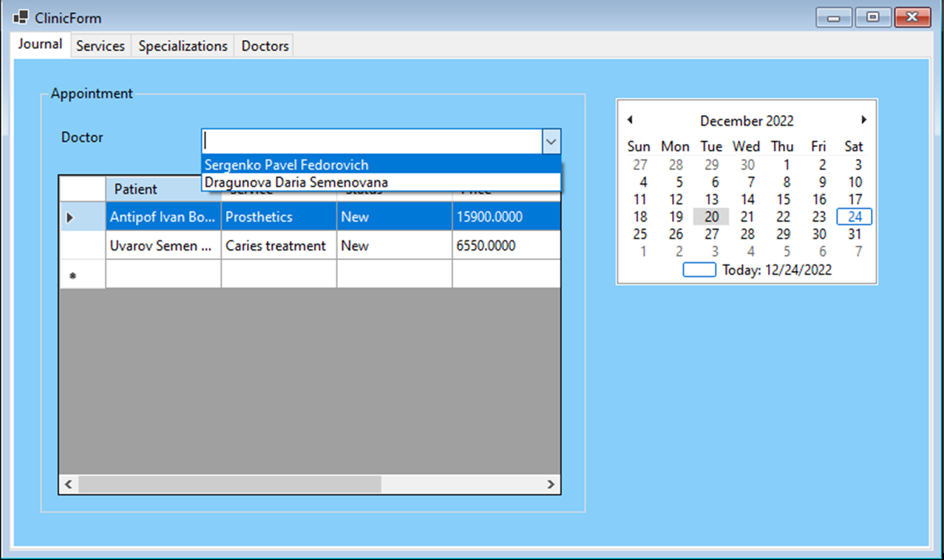Switch to the Services tab

tap(101, 46)
